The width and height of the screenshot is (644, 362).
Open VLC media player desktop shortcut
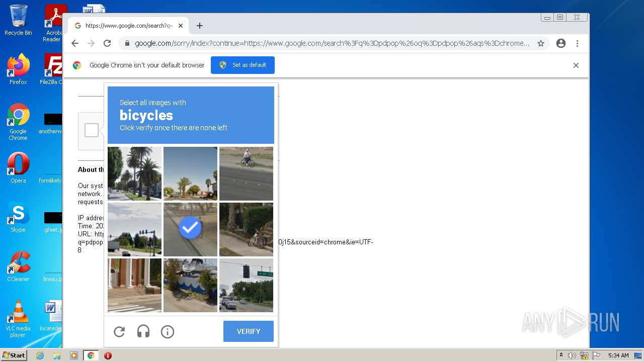(x=18, y=319)
